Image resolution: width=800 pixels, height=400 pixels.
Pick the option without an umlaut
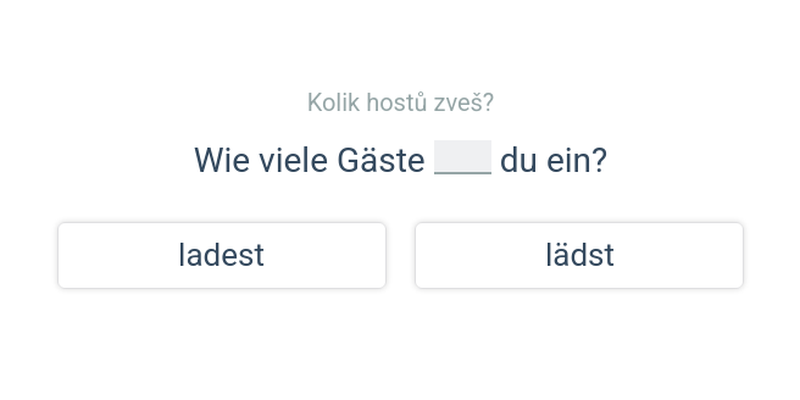click(x=221, y=255)
